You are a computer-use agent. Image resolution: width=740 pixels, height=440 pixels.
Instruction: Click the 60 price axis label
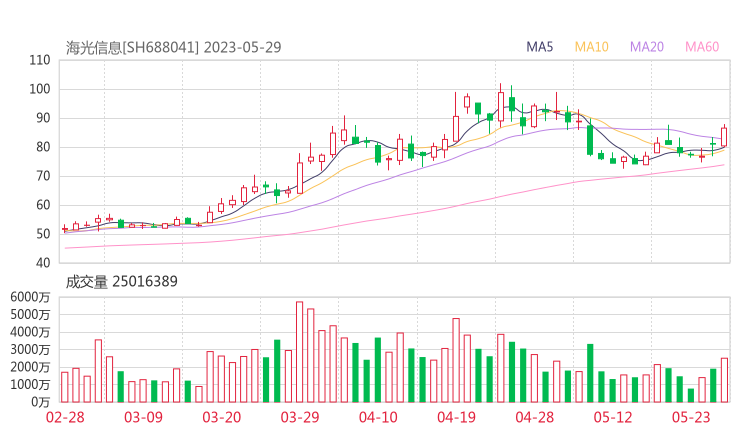point(43,205)
